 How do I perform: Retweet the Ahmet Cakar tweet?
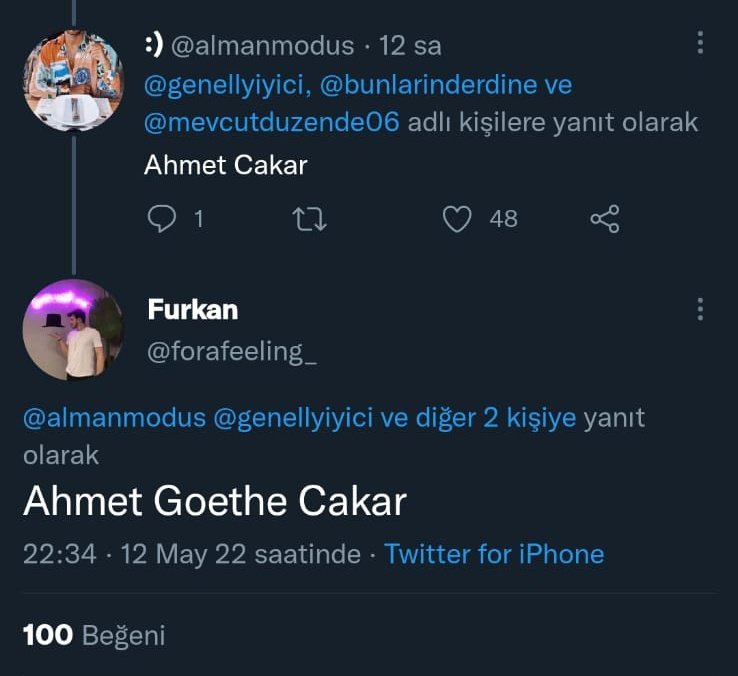pyautogui.click(x=311, y=218)
